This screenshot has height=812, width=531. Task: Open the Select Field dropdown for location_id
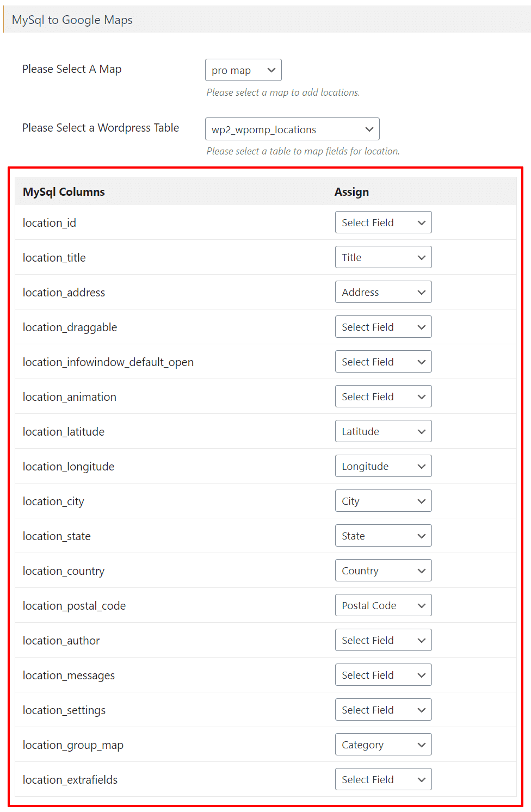[383, 222]
